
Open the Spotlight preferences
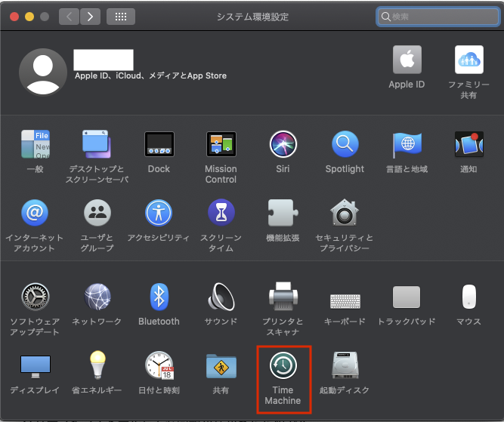pyautogui.click(x=345, y=144)
